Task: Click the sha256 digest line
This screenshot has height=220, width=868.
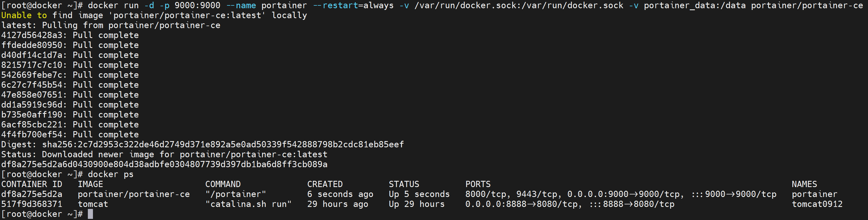Action: coord(202,144)
